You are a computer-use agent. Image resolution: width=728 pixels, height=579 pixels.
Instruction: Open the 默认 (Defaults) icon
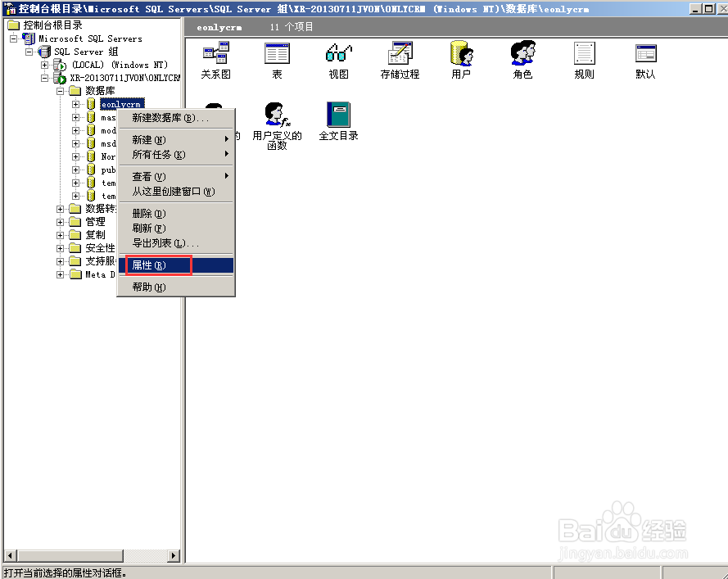[x=645, y=53]
